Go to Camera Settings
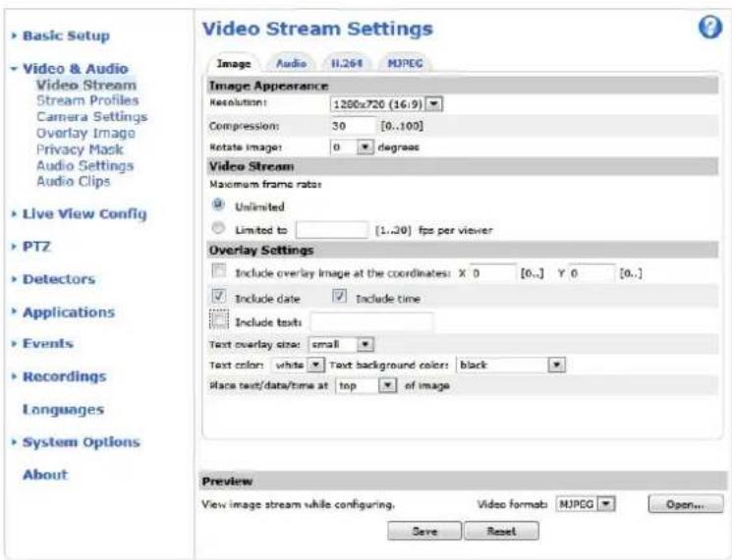This screenshot has width=732, height=560. [92, 117]
